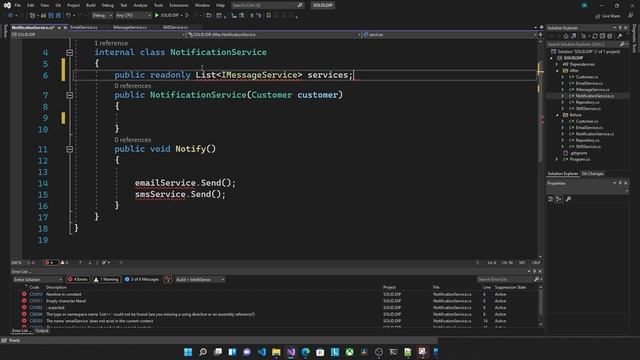Open the Solution Explorer Home icon
This screenshot has width=640, height=360.
566,36
